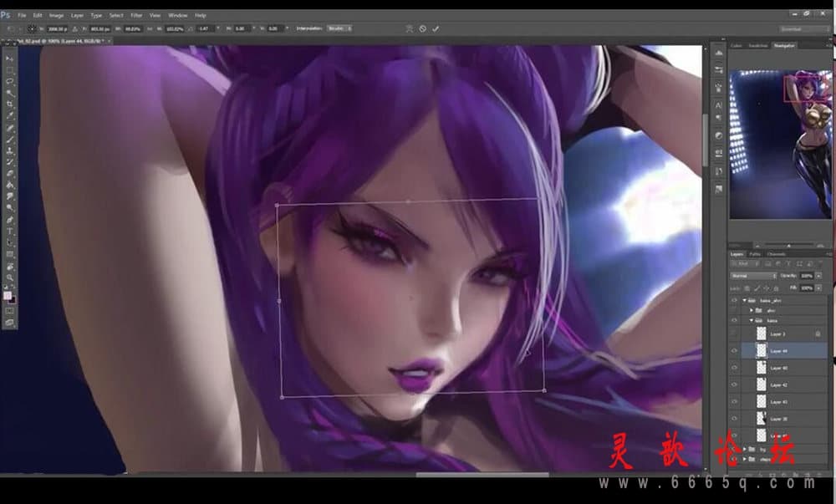Expand the bg layer group
The image size is (836, 504).
pyautogui.click(x=745, y=449)
